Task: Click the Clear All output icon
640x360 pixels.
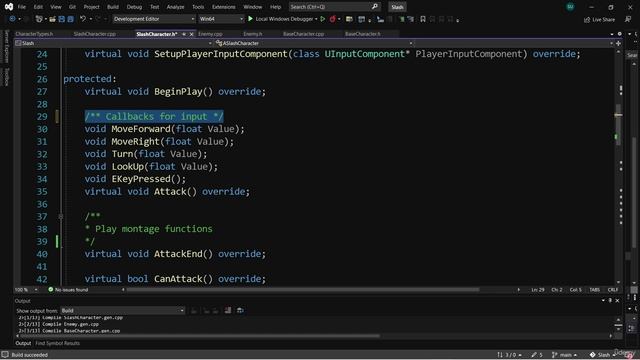Action: coord(228,311)
